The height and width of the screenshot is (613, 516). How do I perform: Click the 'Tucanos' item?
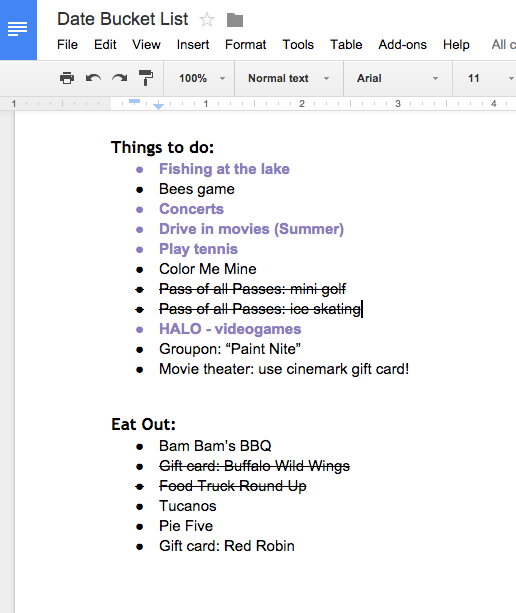coord(188,506)
